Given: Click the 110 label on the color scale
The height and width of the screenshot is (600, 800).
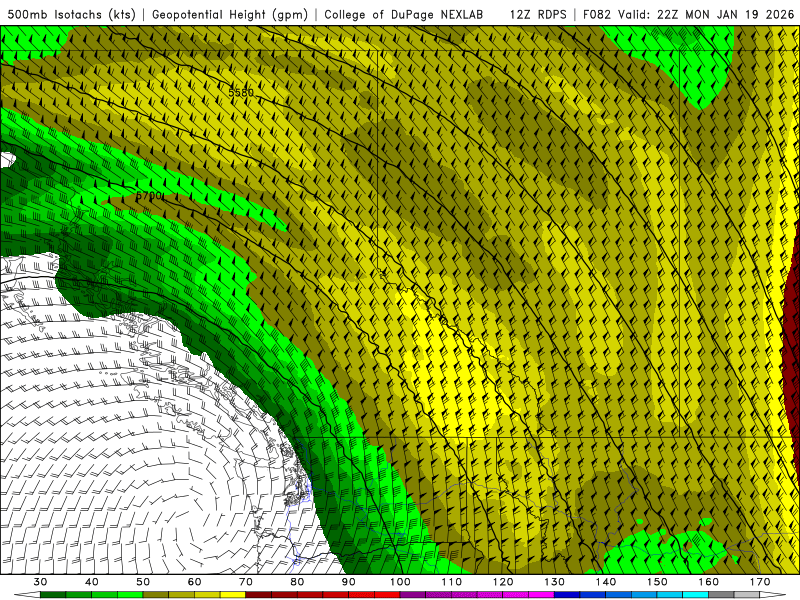Looking at the screenshot, I should click(452, 582).
